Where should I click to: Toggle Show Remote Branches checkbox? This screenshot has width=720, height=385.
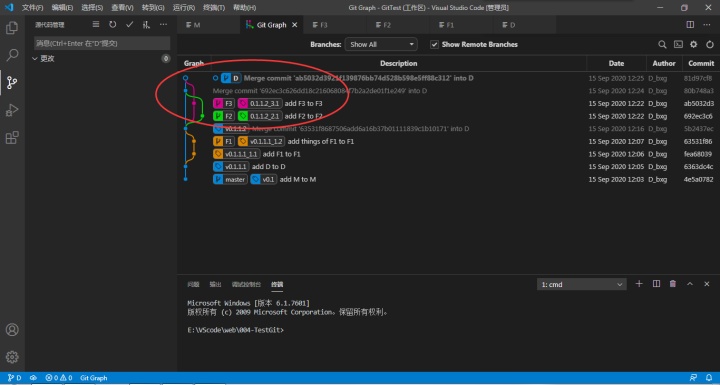(x=434, y=45)
